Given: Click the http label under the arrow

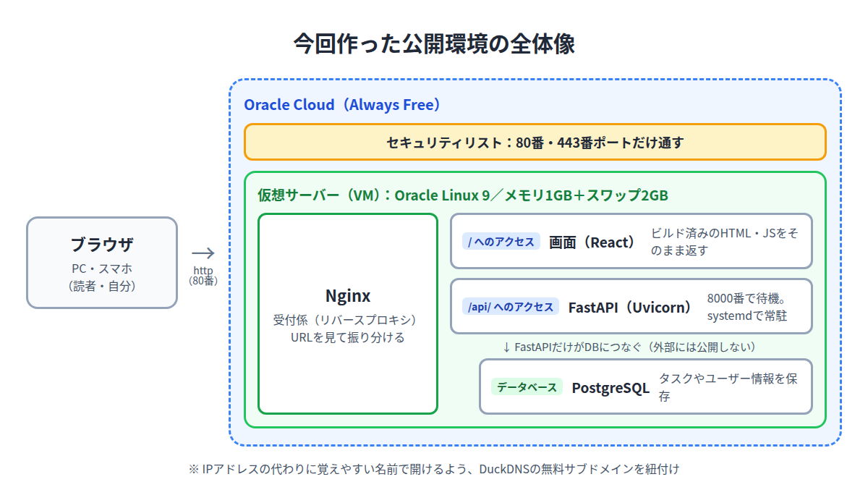Looking at the screenshot, I should click(203, 270).
